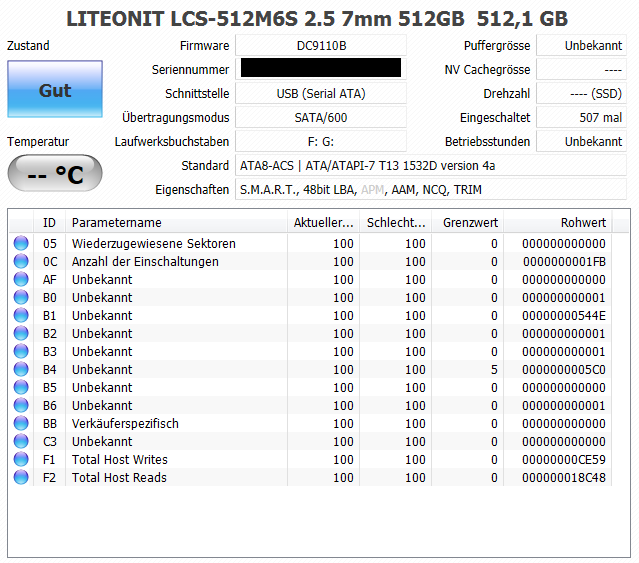Screen dimensions: 639x563
Task: Click the Temperatur label
Action: pos(38,141)
